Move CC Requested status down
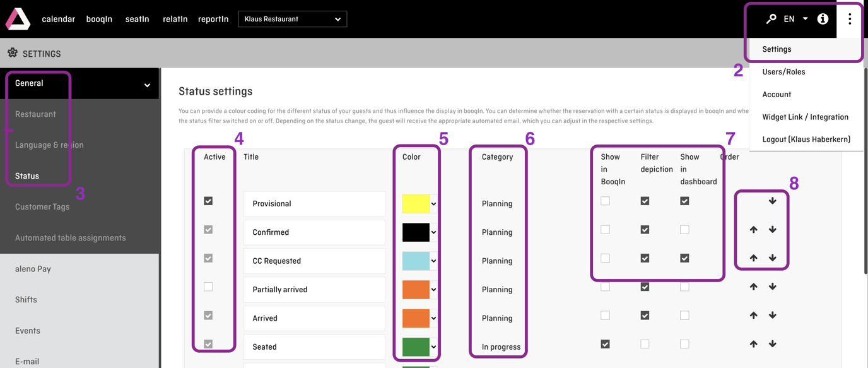The width and height of the screenshot is (868, 368). (x=773, y=258)
